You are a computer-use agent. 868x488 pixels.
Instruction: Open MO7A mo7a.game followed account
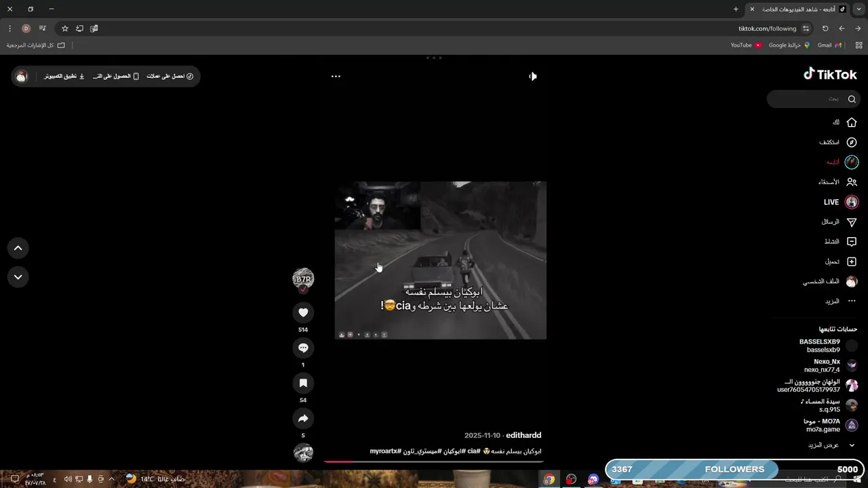[831, 425]
